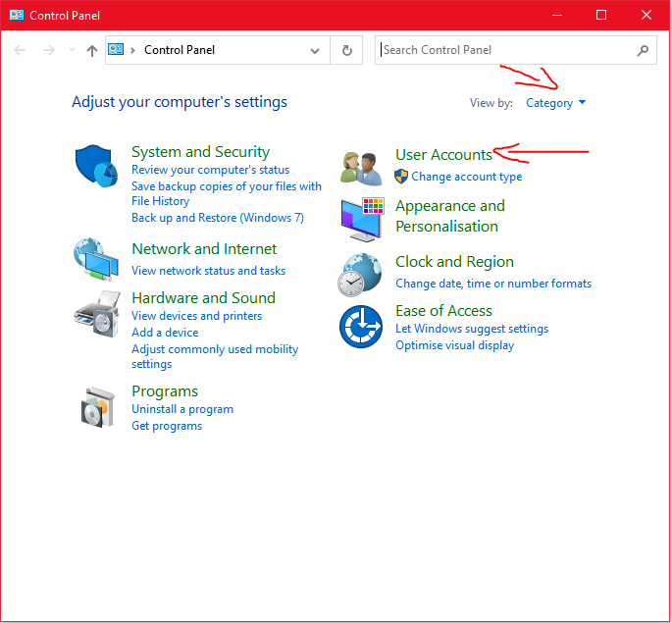Expand the address bar history dropdown
This screenshot has height=623, width=672.
click(314, 50)
